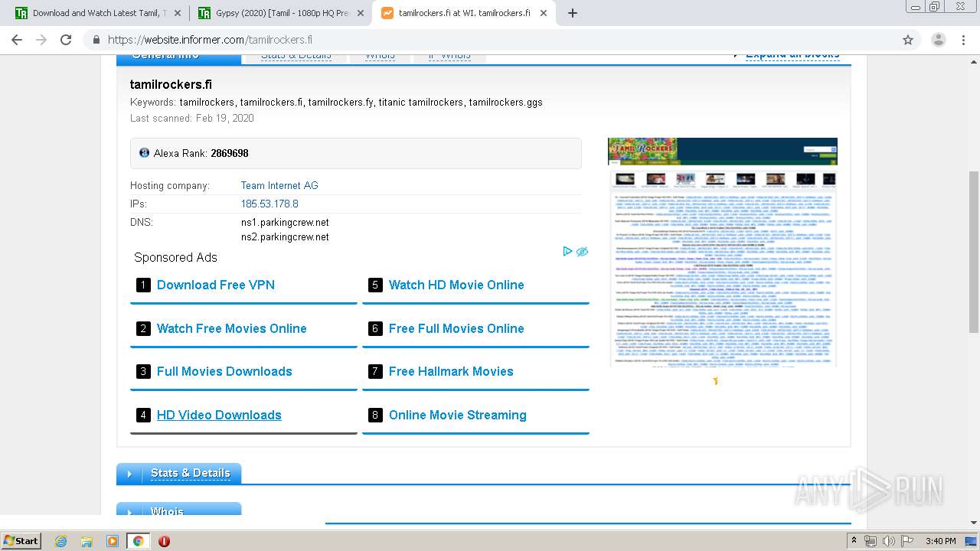Click the Last scanned Feb 19, 2020 text
Screen dimensions: 980x551
(192, 118)
